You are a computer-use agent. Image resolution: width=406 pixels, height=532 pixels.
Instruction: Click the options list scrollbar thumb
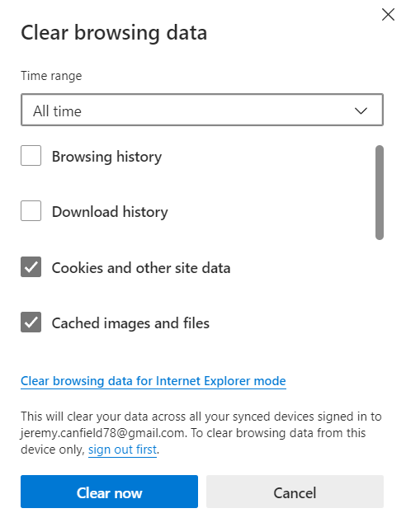pyautogui.click(x=380, y=193)
